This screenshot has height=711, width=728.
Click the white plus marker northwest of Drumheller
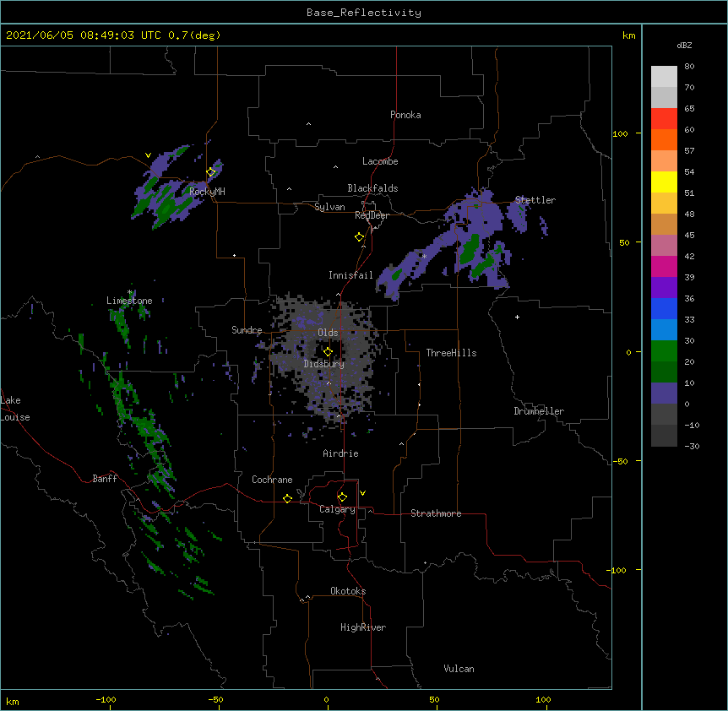(517, 317)
